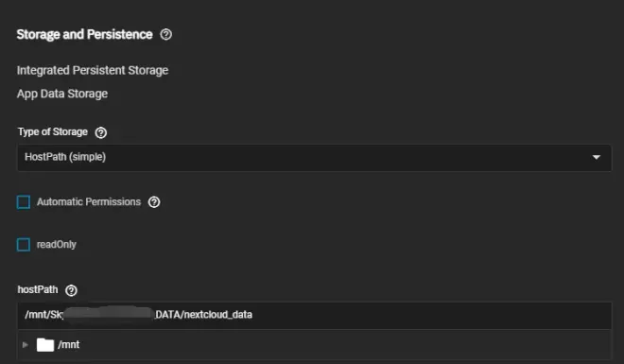Click the Type of Storage field label
The image size is (624, 364).
click(53, 131)
